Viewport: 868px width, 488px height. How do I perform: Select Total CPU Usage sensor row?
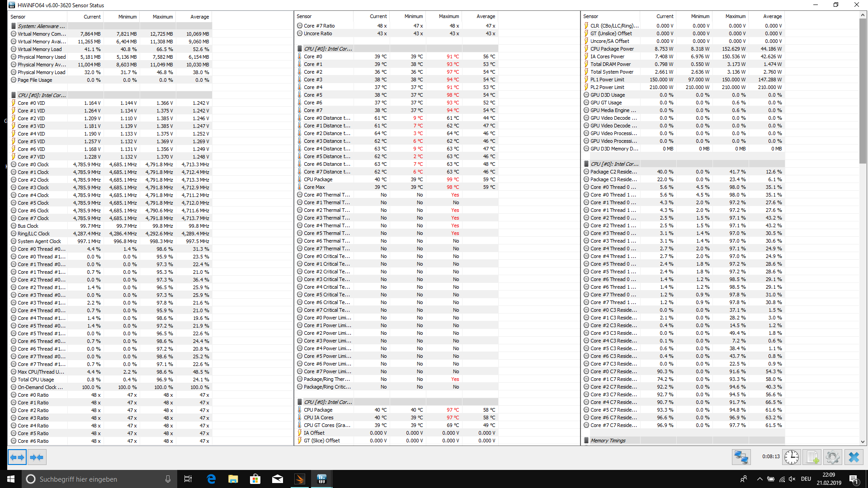click(x=36, y=380)
